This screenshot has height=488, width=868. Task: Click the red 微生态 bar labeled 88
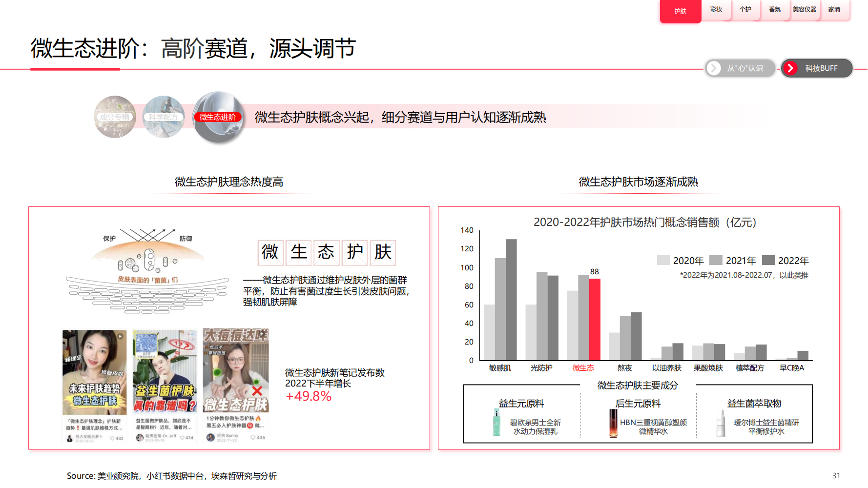(x=595, y=319)
